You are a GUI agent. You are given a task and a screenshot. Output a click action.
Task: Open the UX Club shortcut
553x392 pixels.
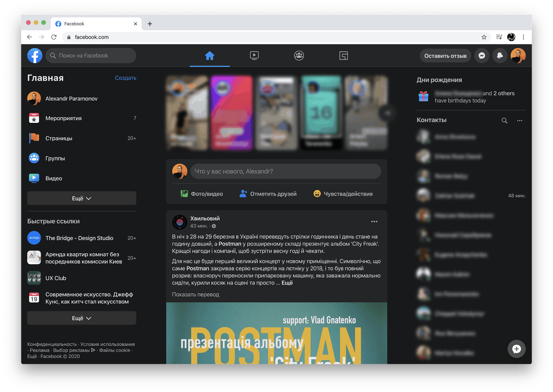pyautogui.click(x=82, y=278)
